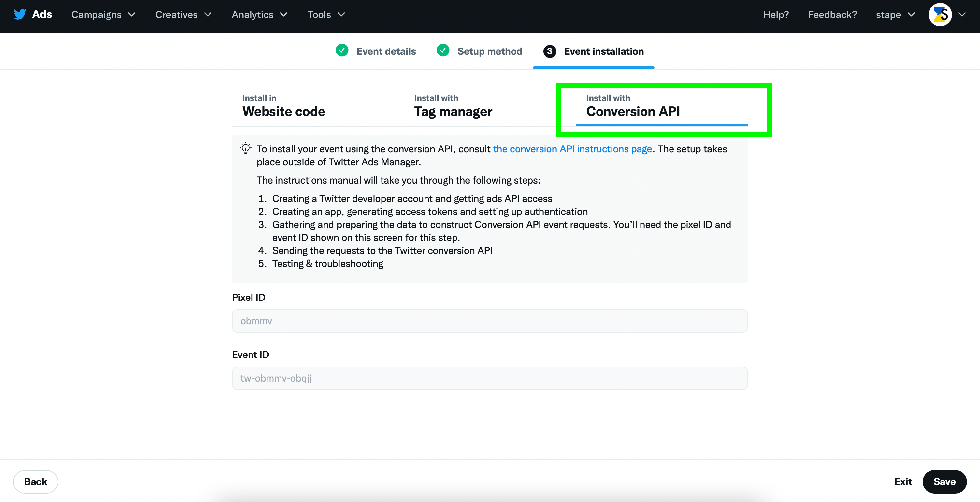Switch to Install with Tag manager tab
The width and height of the screenshot is (980, 502).
coord(453,106)
